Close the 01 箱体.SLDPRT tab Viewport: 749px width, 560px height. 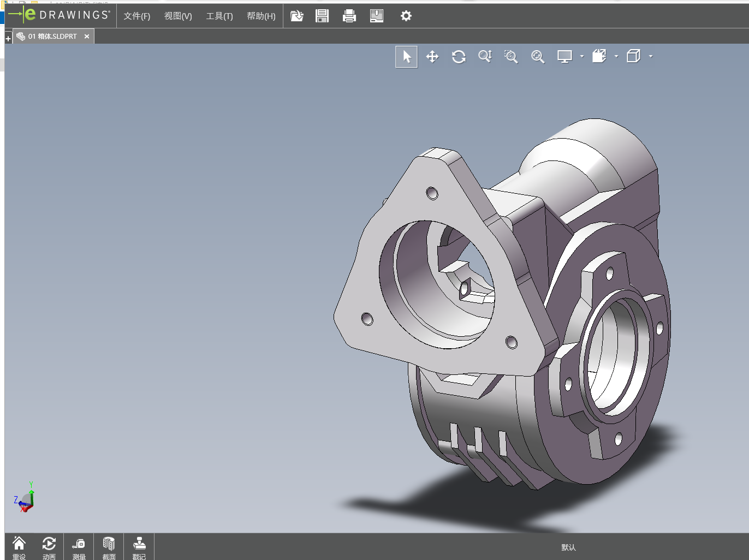[x=87, y=37]
